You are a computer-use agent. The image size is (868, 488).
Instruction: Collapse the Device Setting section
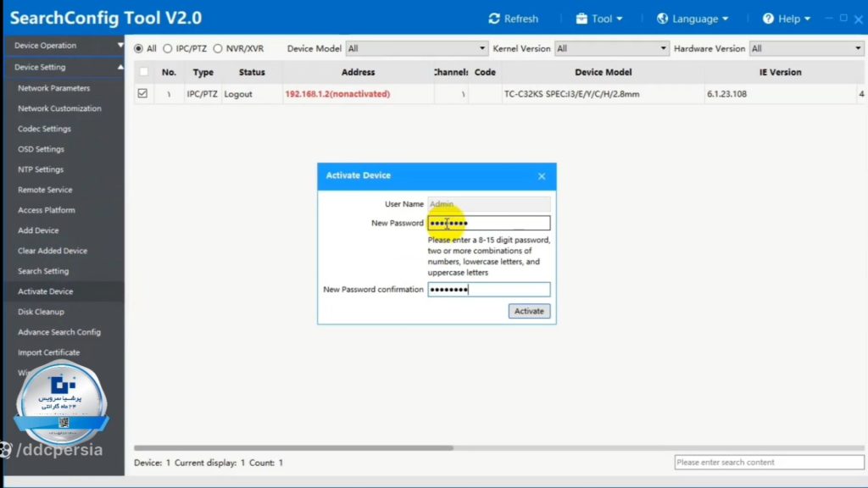pos(64,67)
